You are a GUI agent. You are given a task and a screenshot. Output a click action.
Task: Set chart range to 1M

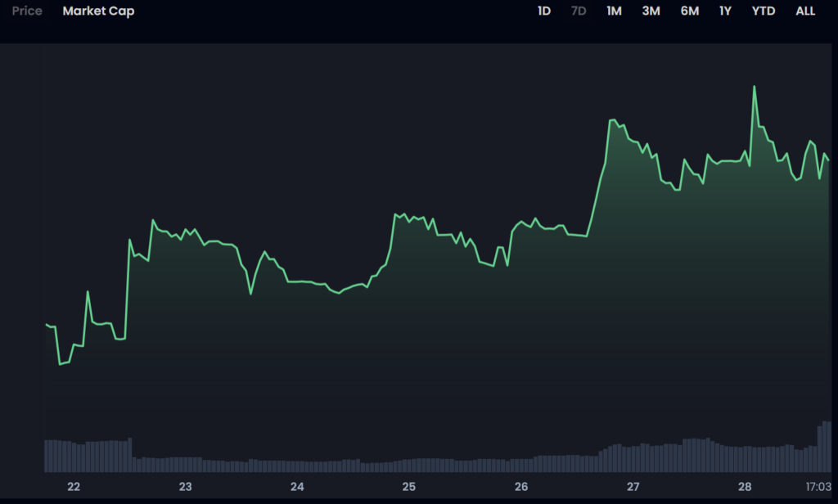pyautogui.click(x=614, y=11)
